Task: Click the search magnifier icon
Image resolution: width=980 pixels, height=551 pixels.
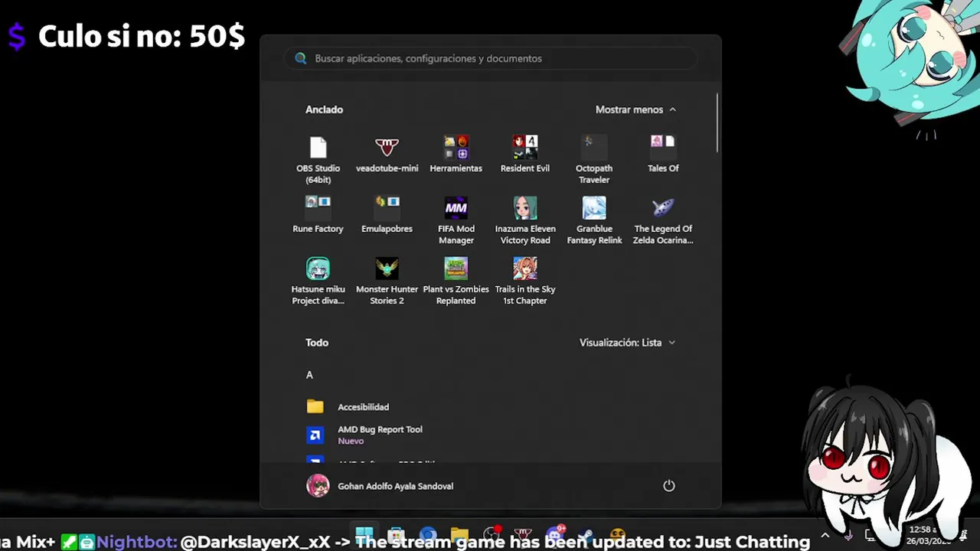Action: click(x=301, y=58)
